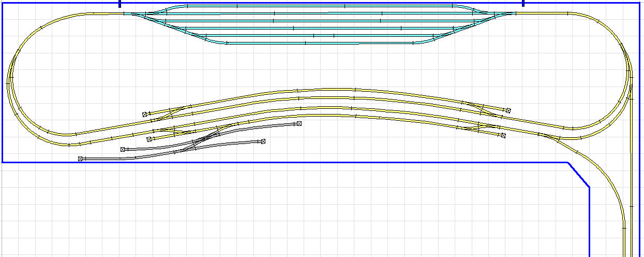Click right blue marker on top baseboard edge
644x257 pixels.
(523, 4)
